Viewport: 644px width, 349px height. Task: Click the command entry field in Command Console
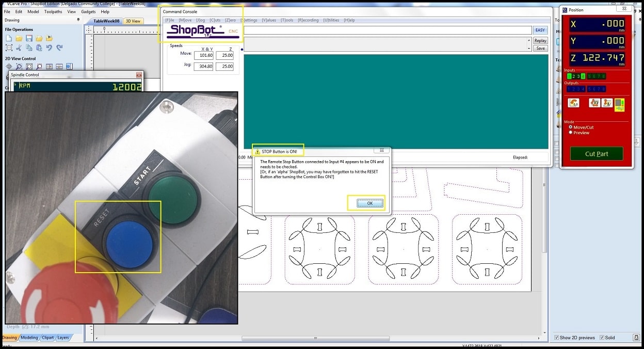click(387, 30)
